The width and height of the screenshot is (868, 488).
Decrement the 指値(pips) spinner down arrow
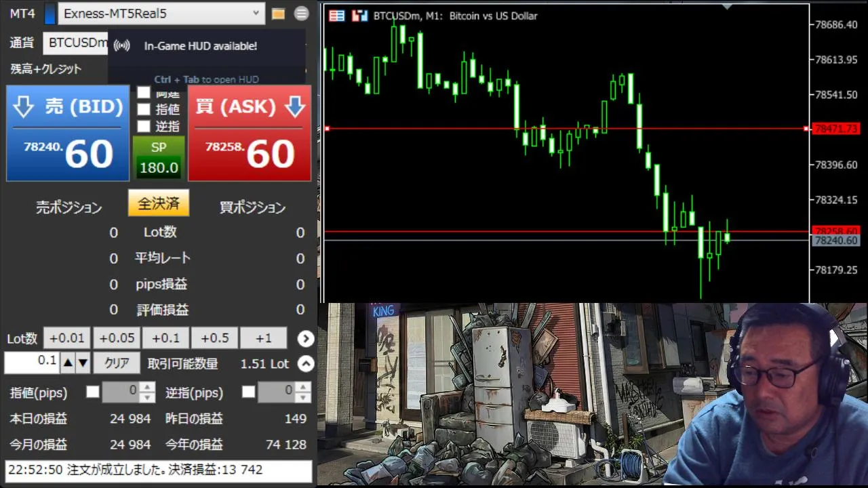point(148,396)
